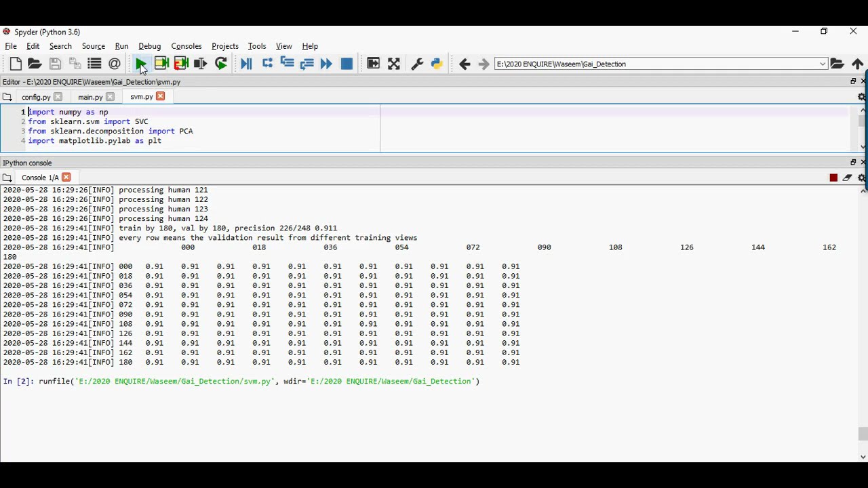Open the editor options gear
Viewport: 868px width, 488px height.
pyautogui.click(x=862, y=97)
